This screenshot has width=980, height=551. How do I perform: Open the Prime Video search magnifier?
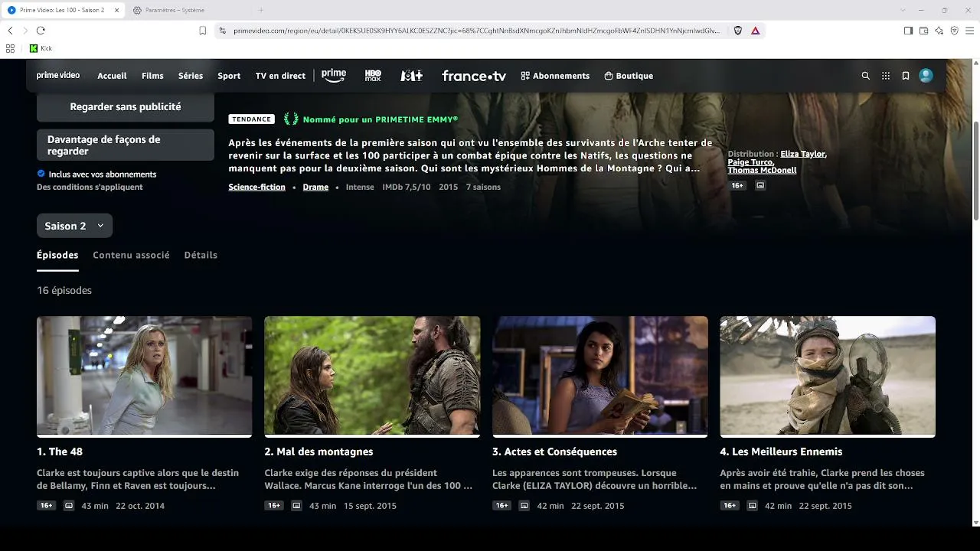click(866, 76)
